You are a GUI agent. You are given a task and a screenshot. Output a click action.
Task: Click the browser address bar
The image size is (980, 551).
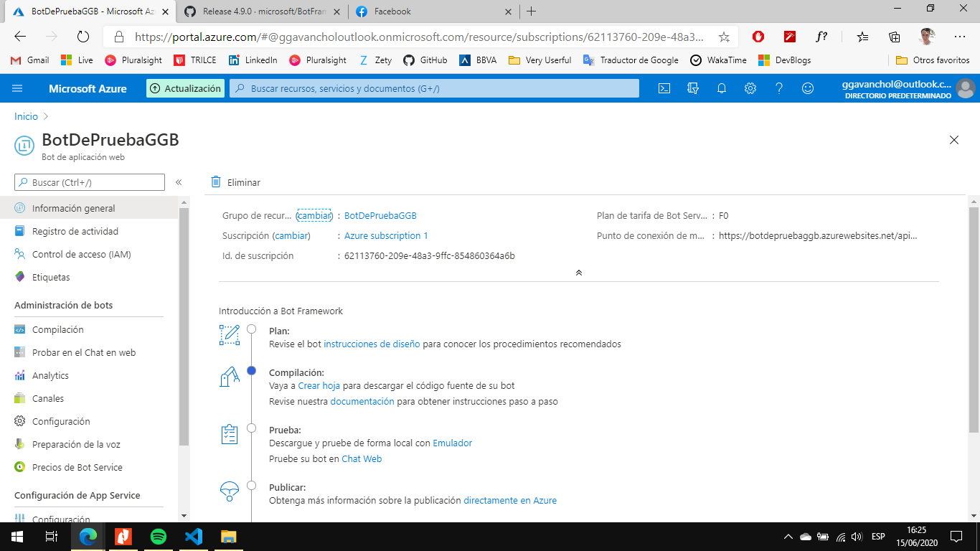420,37
